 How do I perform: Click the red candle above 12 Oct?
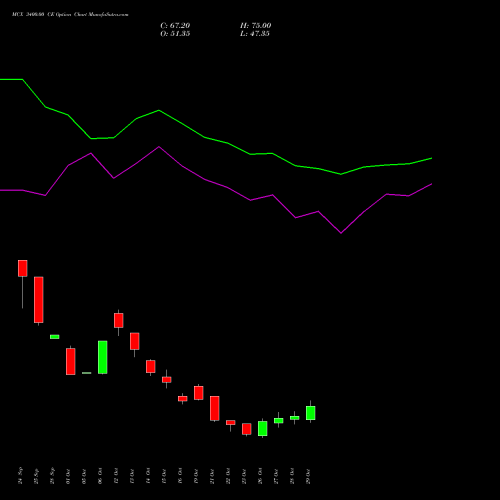click(119, 320)
